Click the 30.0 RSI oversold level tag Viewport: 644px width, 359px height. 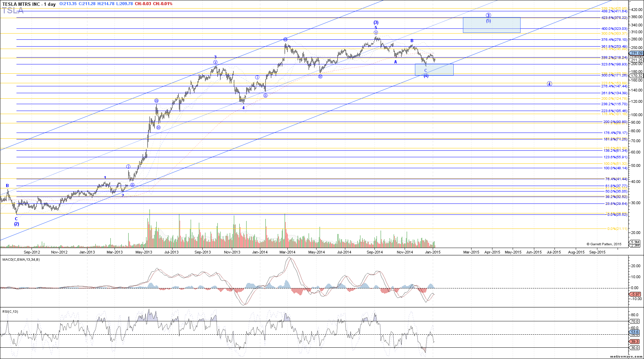tap(635, 348)
